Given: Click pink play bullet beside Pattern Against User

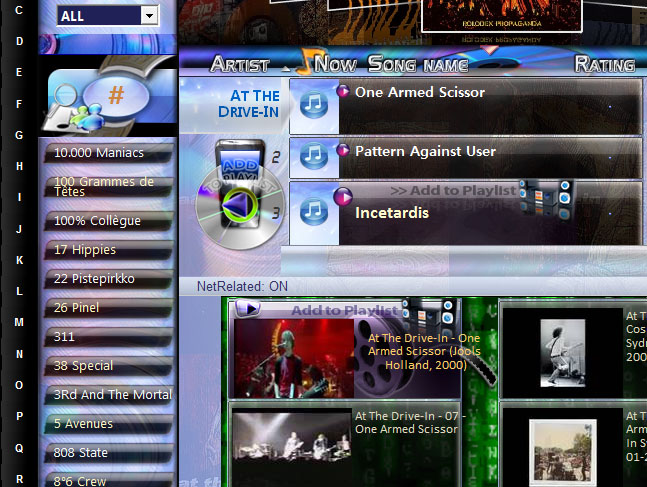Looking at the screenshot, I should click(343, 150).
